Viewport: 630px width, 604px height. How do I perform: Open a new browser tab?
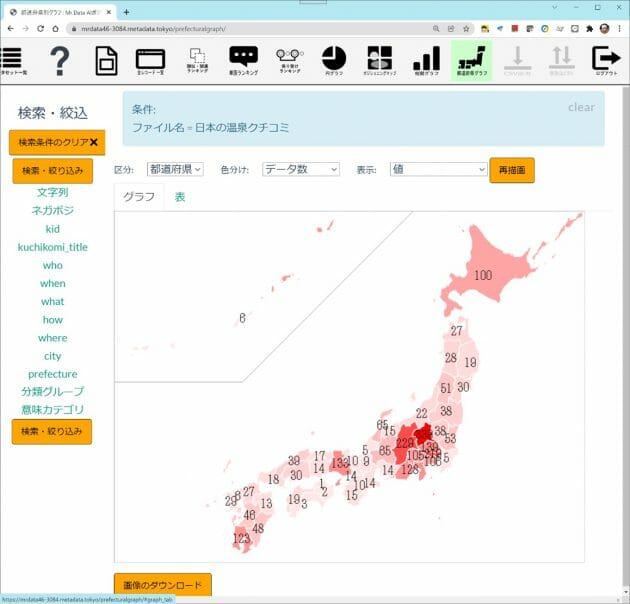126,12
